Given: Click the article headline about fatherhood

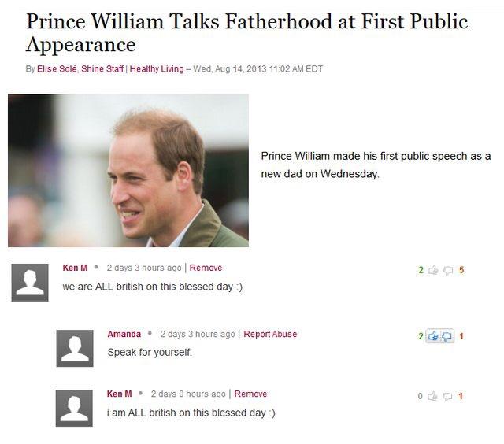Looking at the screenshot, I should (246, 32).
